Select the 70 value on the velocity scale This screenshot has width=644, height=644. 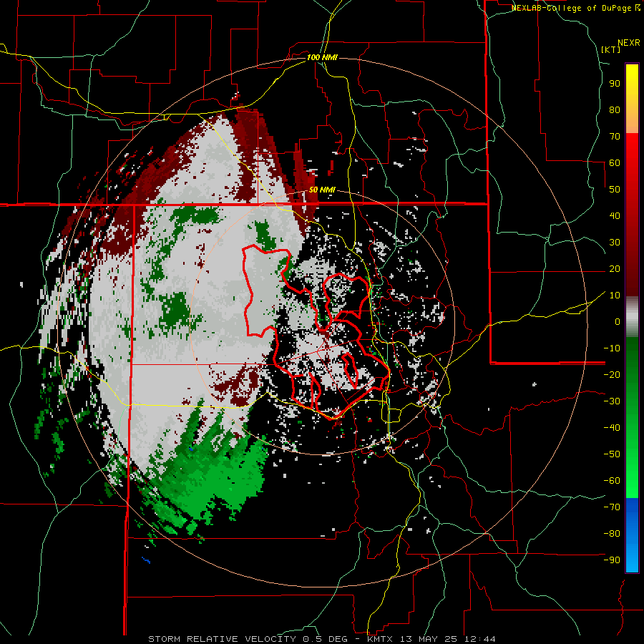615,137
